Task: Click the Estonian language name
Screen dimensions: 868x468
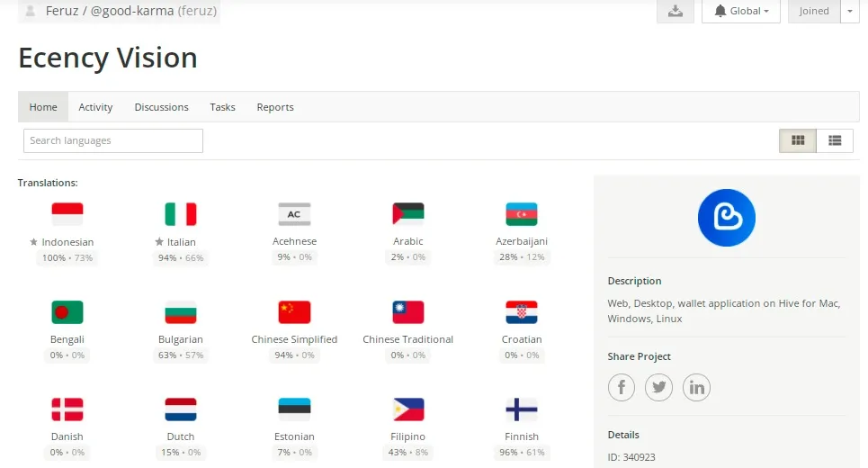Action: (x=294, y=436)
